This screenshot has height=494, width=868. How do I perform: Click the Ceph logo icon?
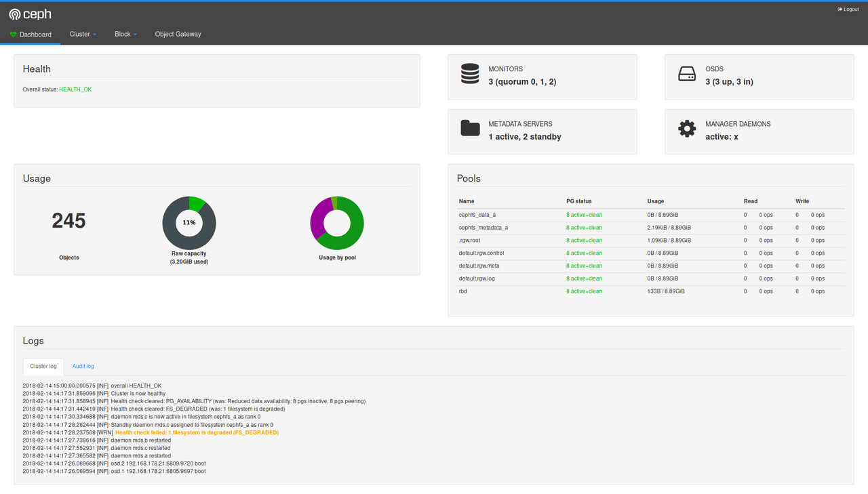click(x=14, y=14)
